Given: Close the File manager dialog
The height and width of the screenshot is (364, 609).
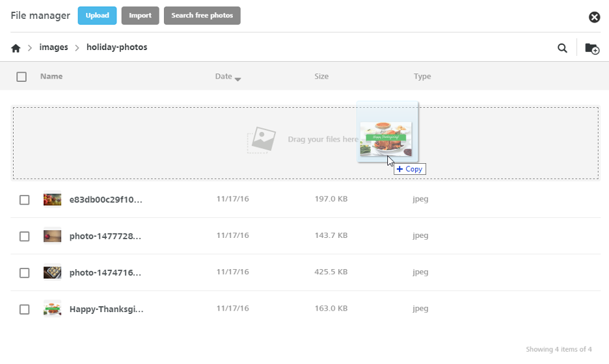Looking at the screenshot, I should pos(594,17).
